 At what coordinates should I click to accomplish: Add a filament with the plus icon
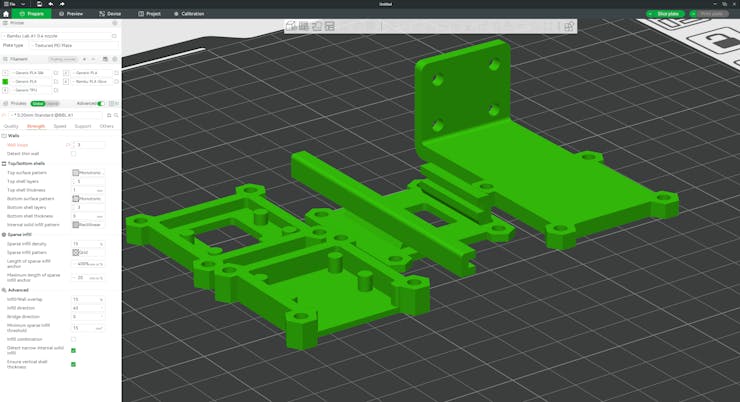click(84, 59)
